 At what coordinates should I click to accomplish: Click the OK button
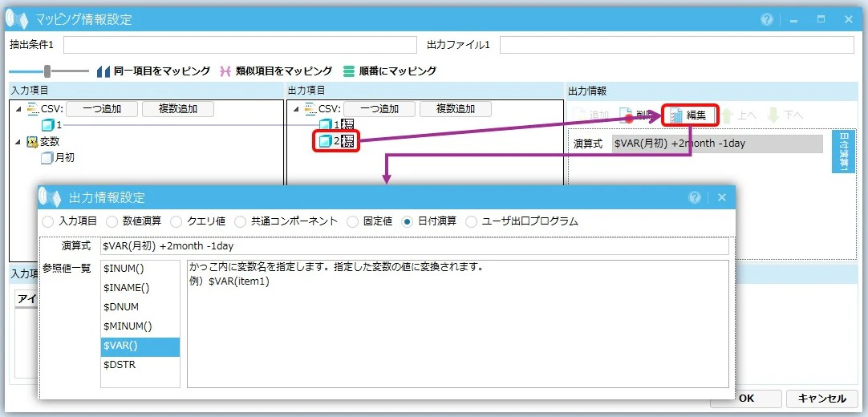(x=745, y=399)
